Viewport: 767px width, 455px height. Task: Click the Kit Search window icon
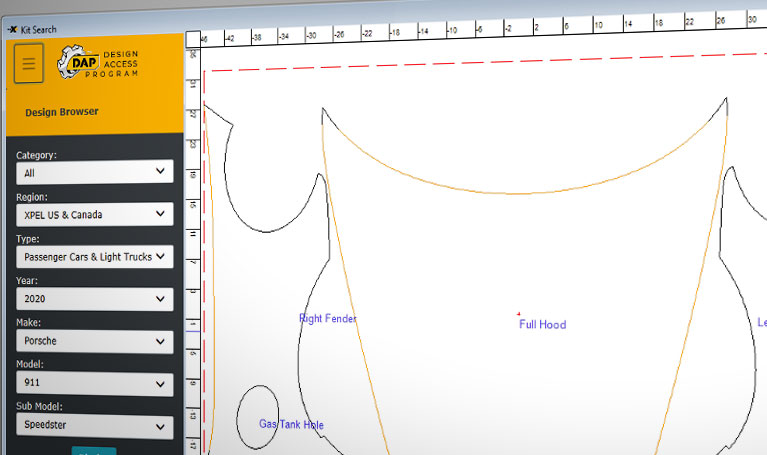(x=13, y=29)
